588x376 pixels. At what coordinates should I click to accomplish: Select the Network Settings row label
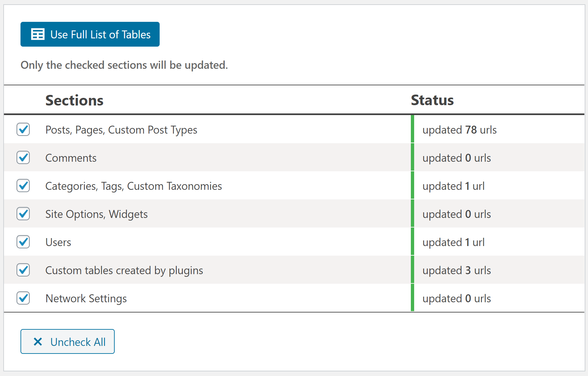click(86, 298)
